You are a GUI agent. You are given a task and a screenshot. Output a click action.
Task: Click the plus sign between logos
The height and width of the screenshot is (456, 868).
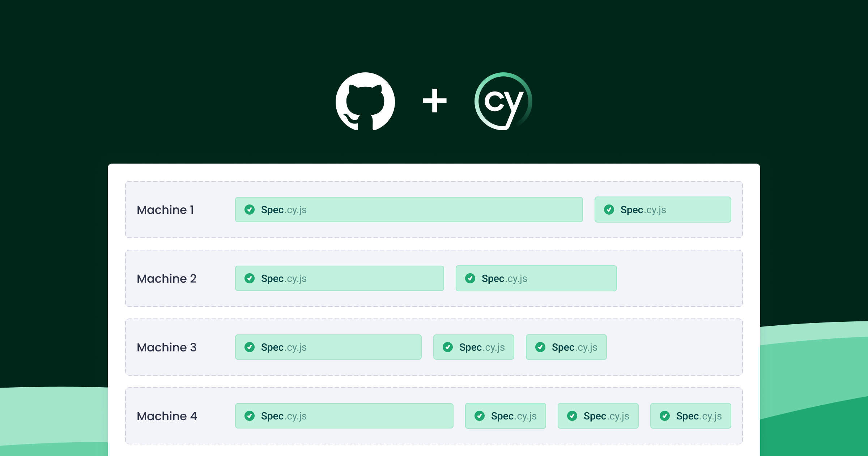[x=434, y=101]
